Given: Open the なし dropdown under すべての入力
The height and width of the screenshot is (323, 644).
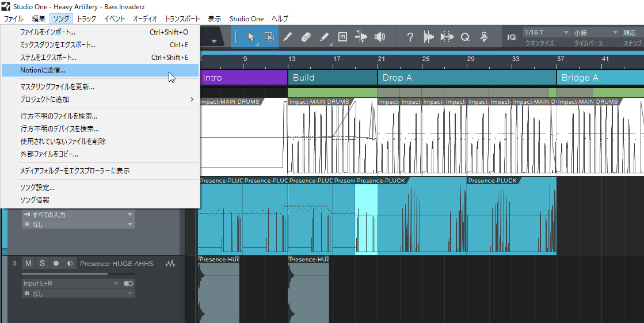Looking at the screenshot, I should coord(78,225).
